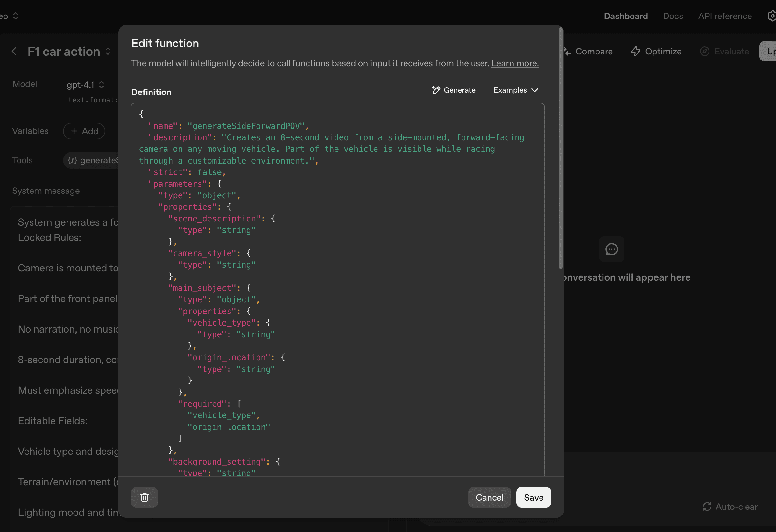Open settings gear in top bar
Viewport: 776px width, 532px height.
pos(771,16)
